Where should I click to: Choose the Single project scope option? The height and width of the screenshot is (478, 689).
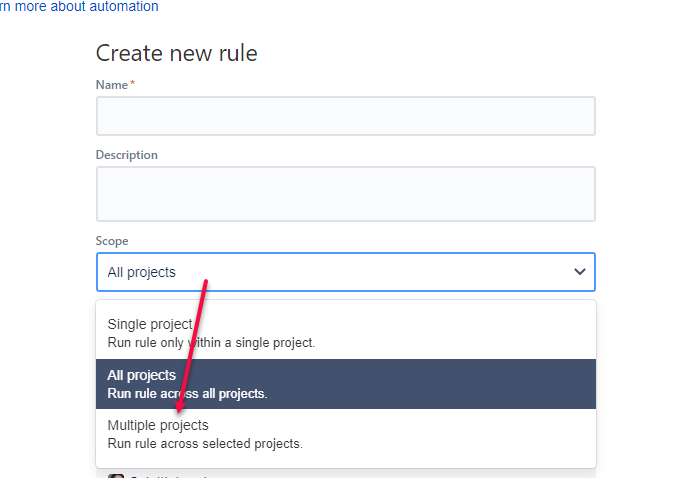coord(346,333)
